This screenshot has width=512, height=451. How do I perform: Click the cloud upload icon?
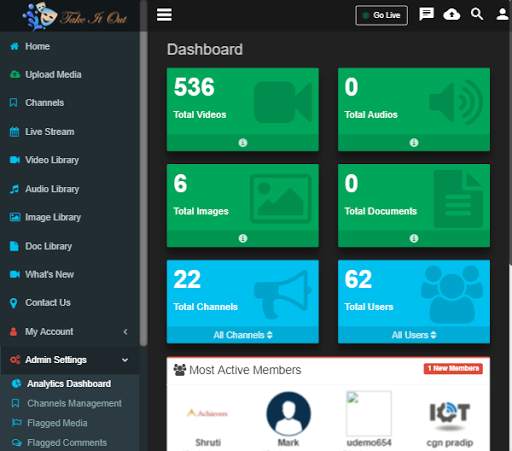pyautogui.click(x=452, y=14)
